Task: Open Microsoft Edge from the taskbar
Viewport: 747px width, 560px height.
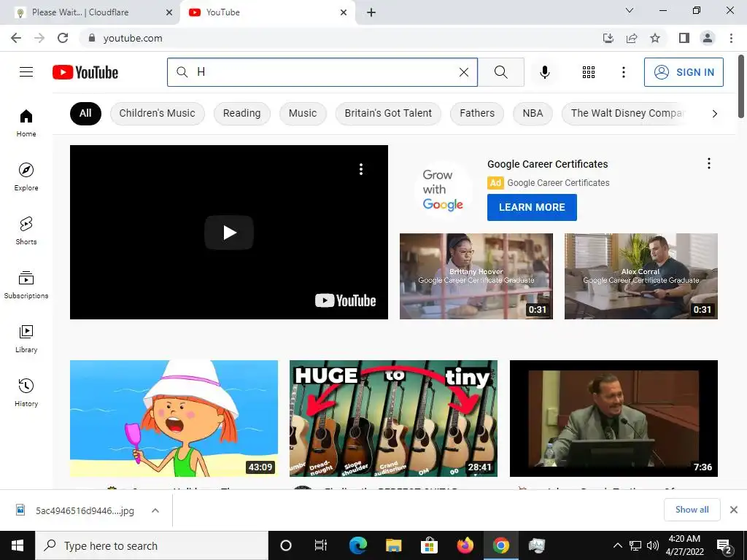Action: tap(357, 545)
